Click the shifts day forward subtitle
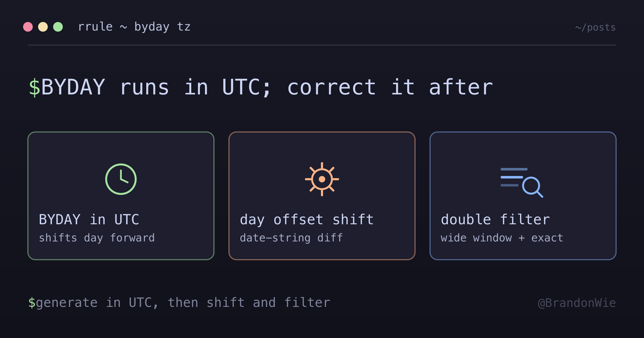 point(97,238)
